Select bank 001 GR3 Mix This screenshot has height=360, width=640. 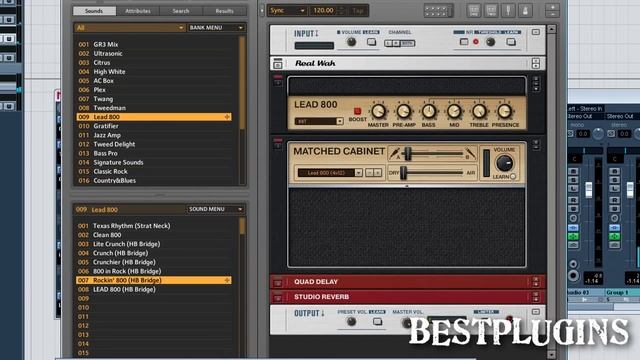[x=154, y=44]
